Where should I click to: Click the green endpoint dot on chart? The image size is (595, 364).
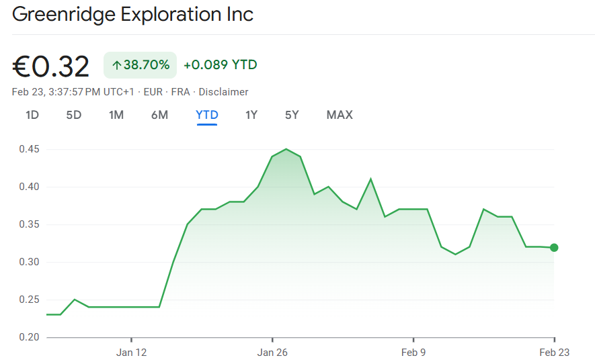click(x=554, y=248)
